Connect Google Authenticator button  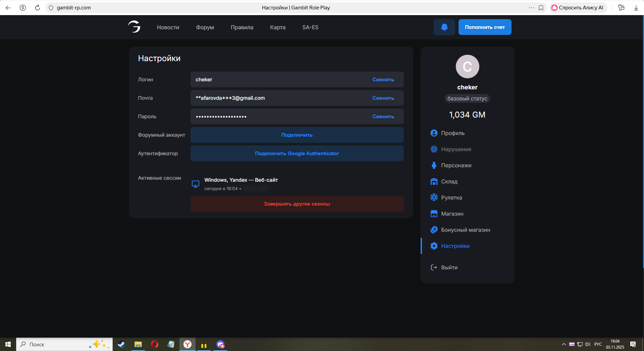pyautogui.click(x=297, y=153)
